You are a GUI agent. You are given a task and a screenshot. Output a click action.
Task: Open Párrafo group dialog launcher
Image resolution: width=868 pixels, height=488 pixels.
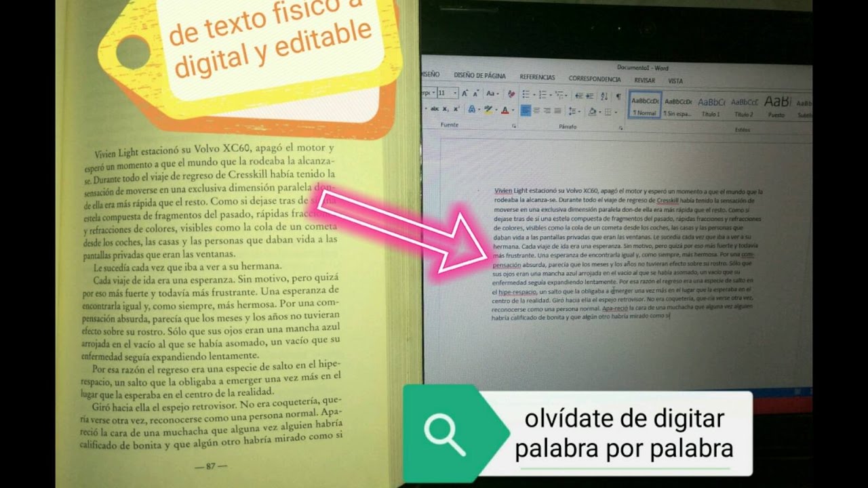tap(620, 128)
